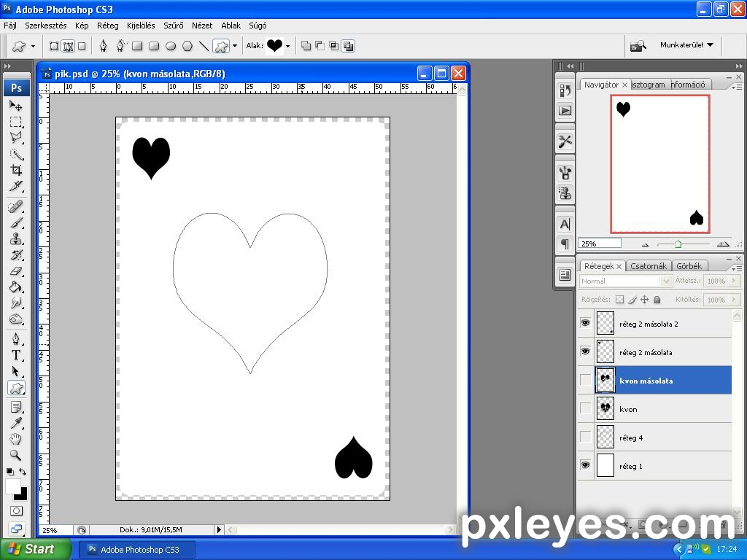Toggle lock position
Viewport: 747px width, 560px height.
pos(645,300)
